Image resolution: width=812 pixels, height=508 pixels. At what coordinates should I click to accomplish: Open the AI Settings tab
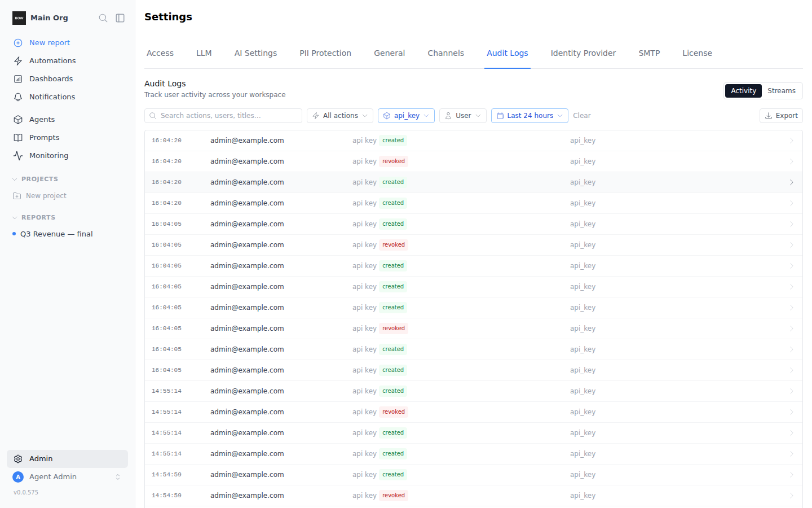(255, 53)
